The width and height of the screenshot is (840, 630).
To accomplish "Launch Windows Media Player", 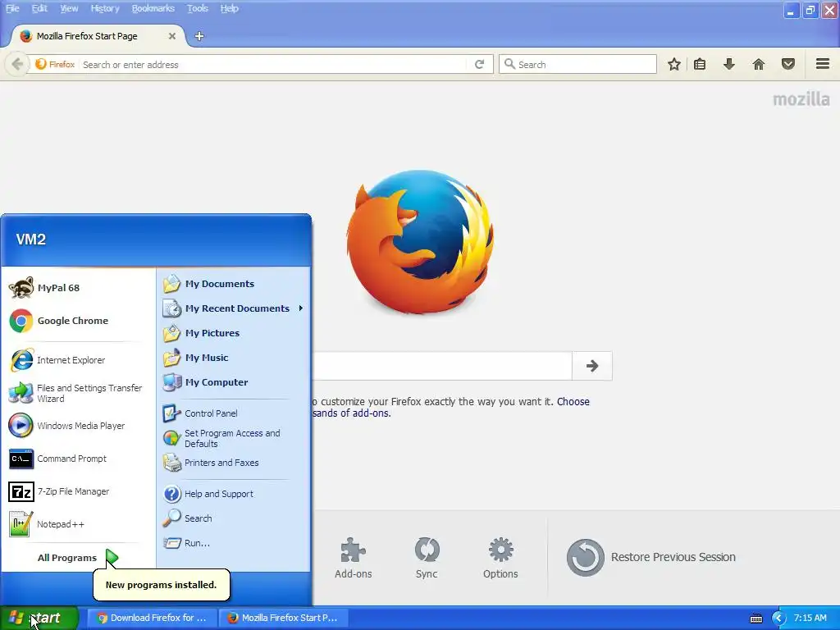I will (x=78, y=426).
